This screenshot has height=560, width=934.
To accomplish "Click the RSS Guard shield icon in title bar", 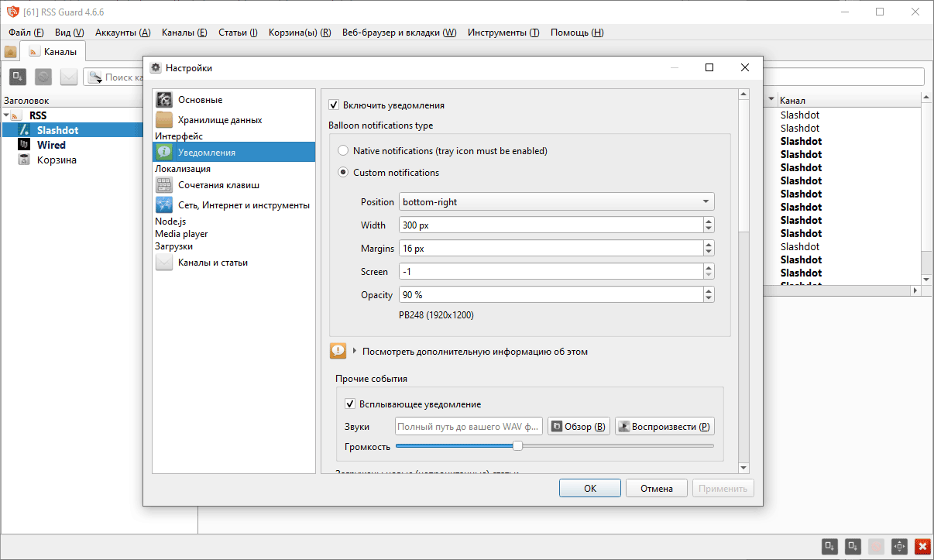I will (12, 12).
